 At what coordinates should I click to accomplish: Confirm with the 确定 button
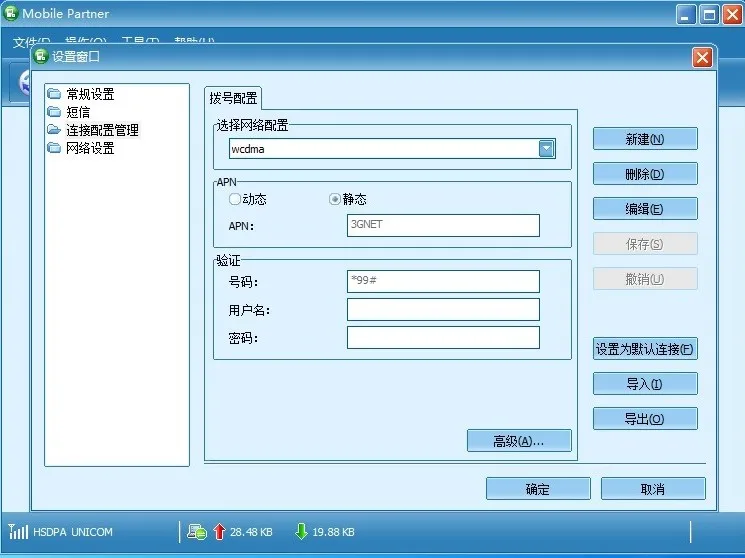pyautogui.click(x=538, y=489)
